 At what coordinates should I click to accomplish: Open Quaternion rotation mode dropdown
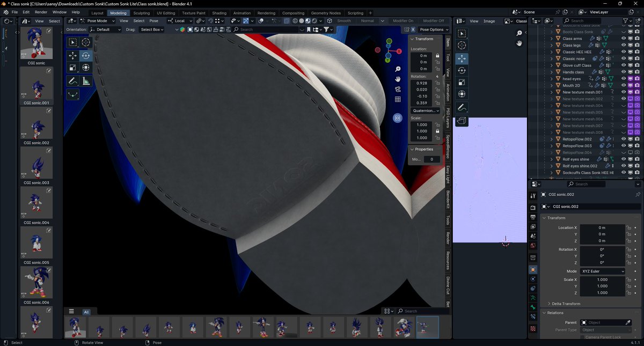[425, 111]
